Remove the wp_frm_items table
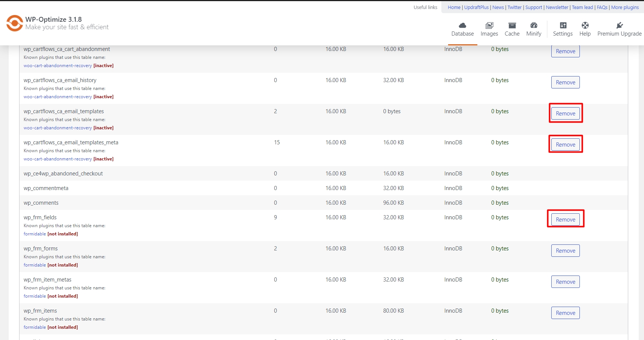This screenshot has width=644, height=340. [565, 313]
